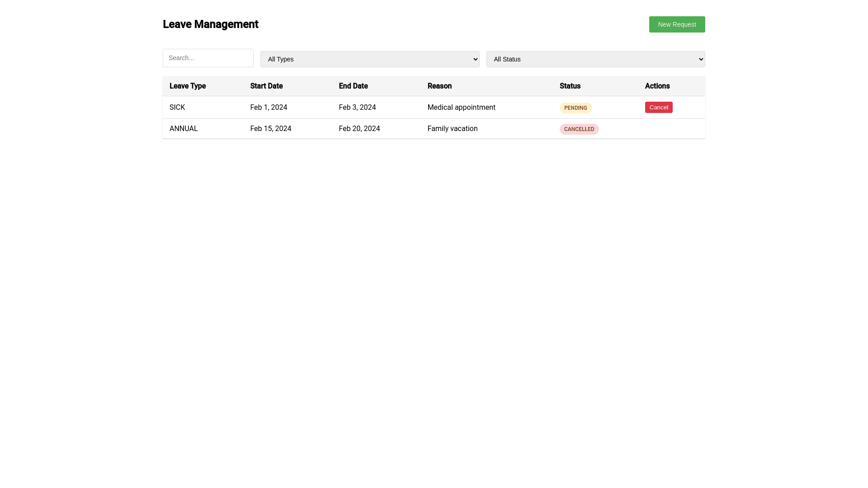Click the Family vacation reason text
Image resolution: width=868 pixels, height=488 pixels.
[453, 128]
